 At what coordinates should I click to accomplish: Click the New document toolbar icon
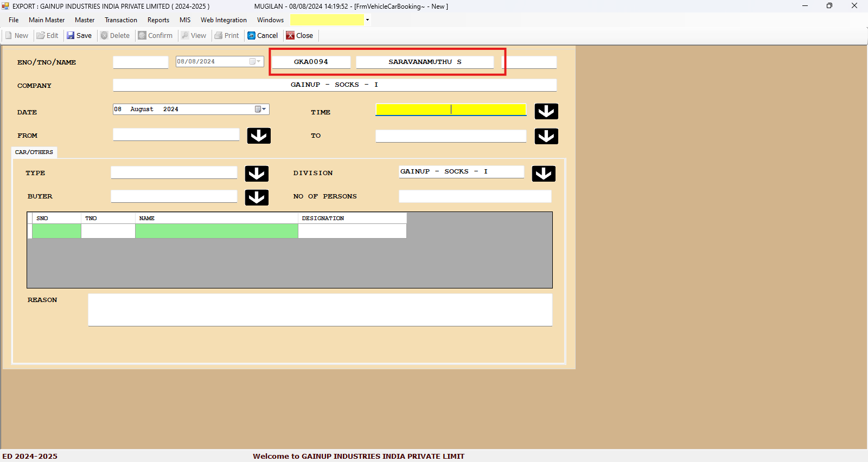pos(9,36)
